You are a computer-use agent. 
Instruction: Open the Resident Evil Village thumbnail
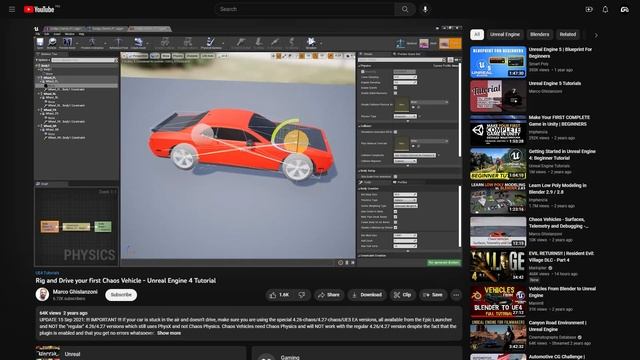(498, 266)
